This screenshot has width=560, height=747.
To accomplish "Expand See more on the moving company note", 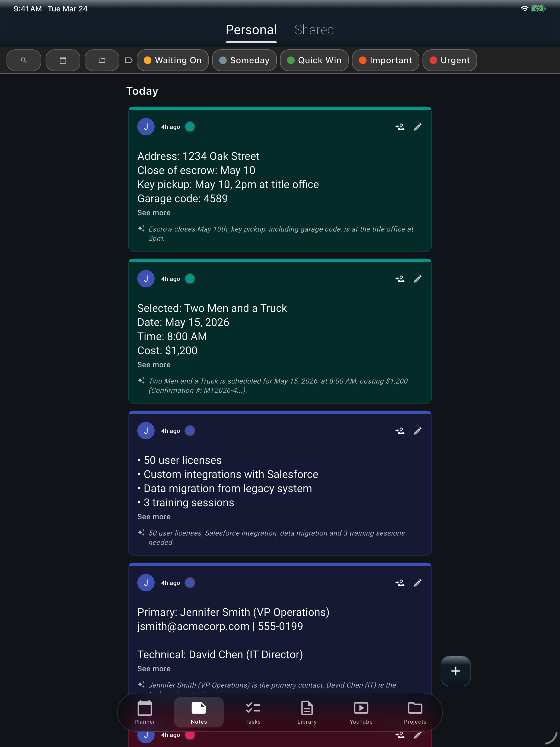I will tap(154, 365).
